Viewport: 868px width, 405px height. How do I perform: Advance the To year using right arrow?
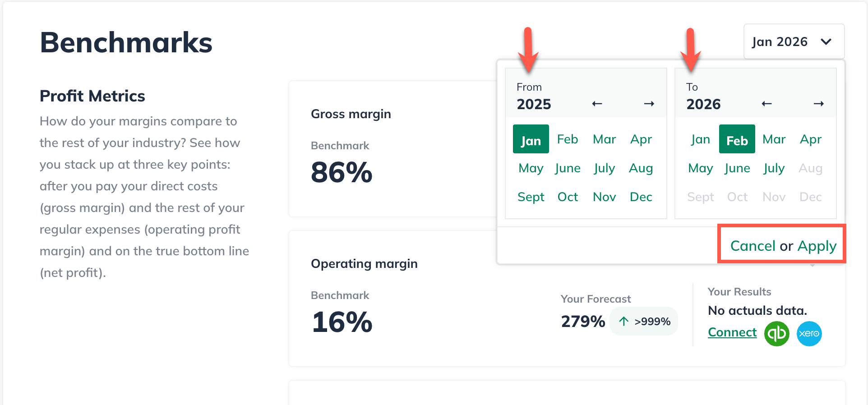pos(819,104)
